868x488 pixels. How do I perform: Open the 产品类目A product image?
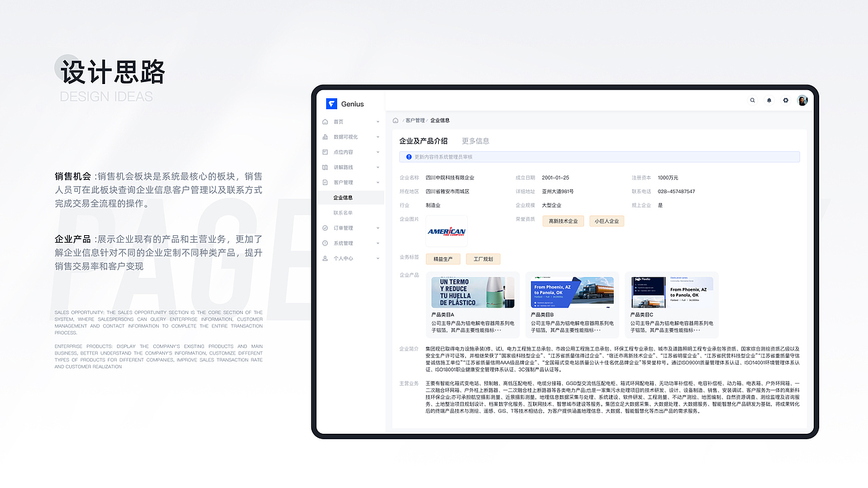pos(473,293)
